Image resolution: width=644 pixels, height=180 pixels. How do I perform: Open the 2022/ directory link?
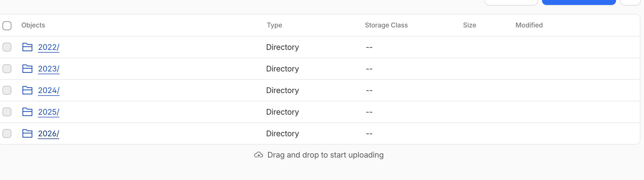click(48, 47)
